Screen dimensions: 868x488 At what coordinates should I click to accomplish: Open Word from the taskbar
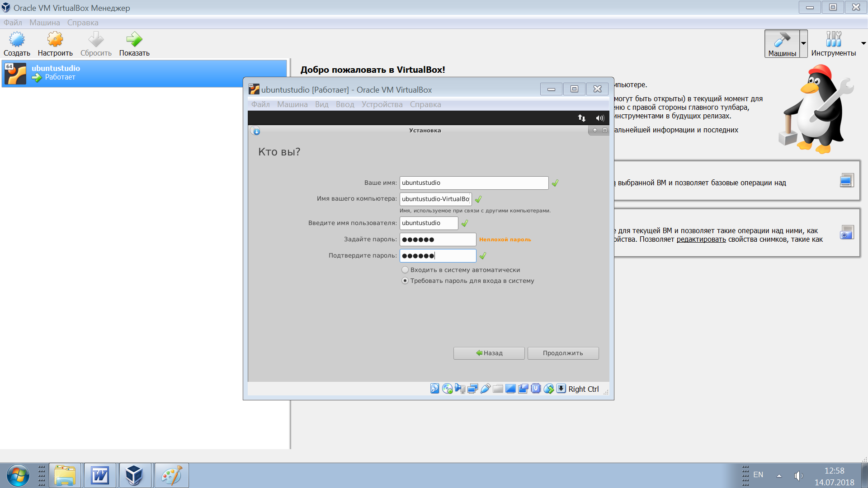pos(100,475)
